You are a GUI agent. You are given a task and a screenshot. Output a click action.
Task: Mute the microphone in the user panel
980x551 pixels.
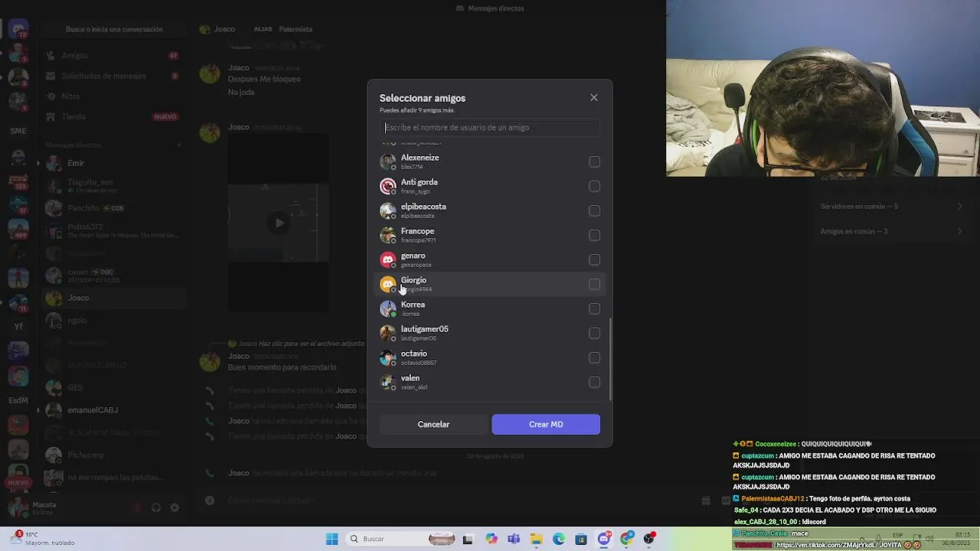tap(138, 507)
